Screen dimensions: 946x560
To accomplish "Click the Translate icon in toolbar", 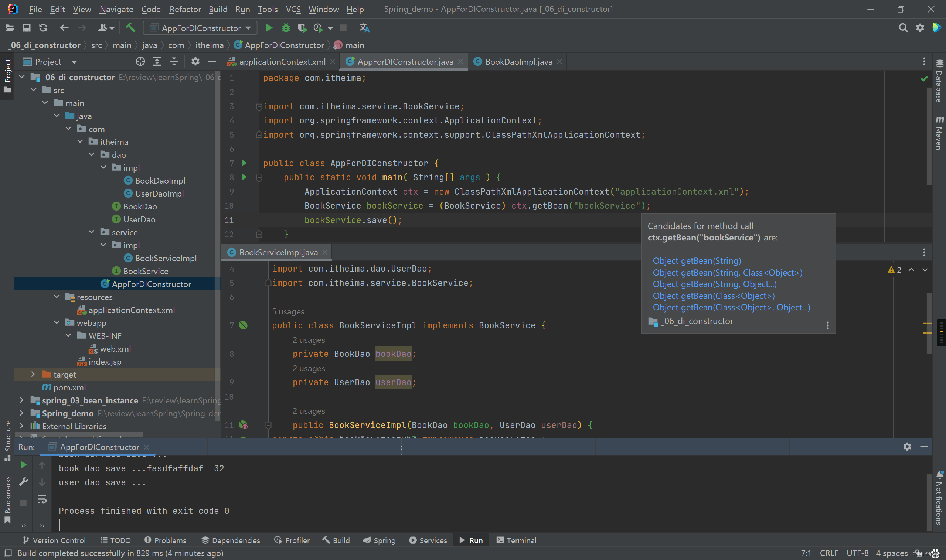I will click(x=364, y=28).
